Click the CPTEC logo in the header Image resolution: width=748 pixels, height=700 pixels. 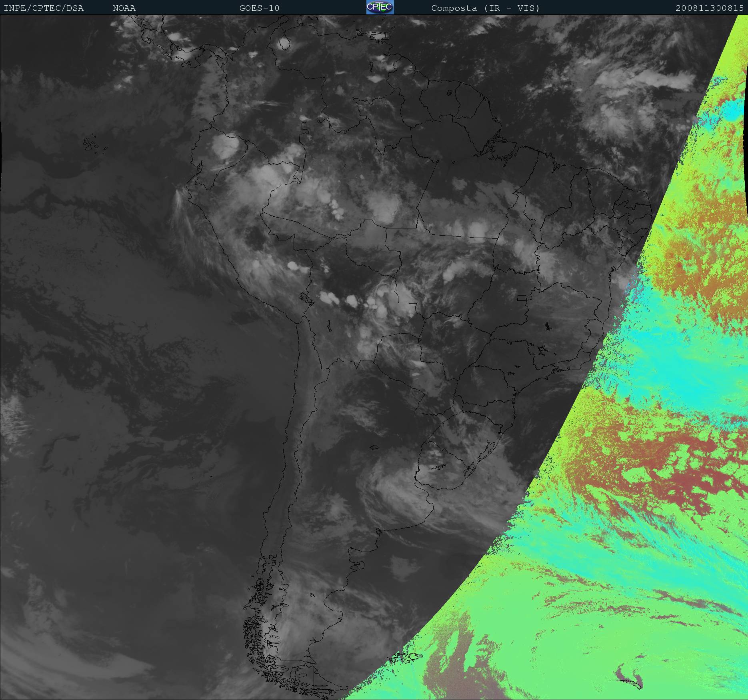click(380, 7)
